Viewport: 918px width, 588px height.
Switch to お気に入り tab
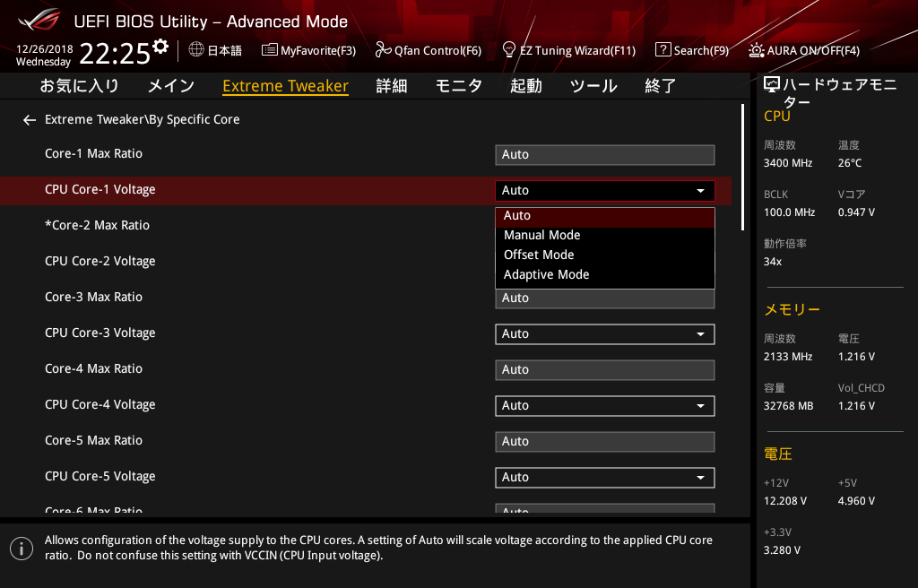tap(80, 86)
